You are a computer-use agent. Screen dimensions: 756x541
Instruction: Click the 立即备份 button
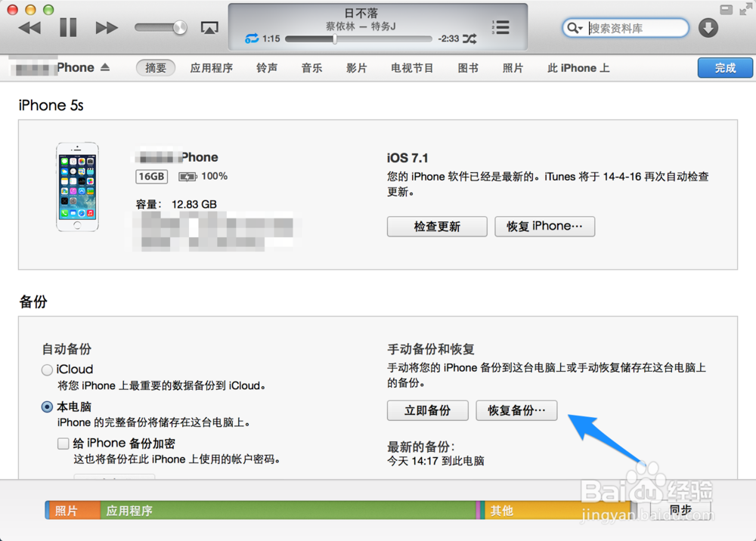click(x=428, y=410)
